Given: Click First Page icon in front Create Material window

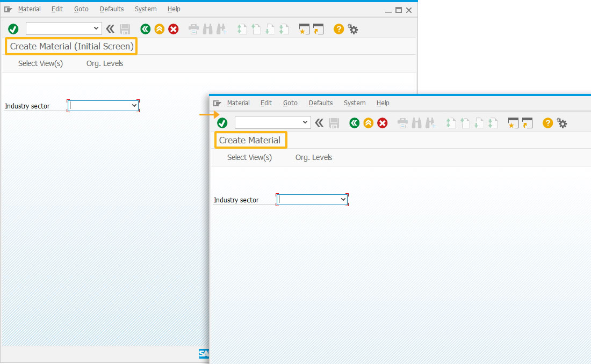Looking at the screenshot, I should click(451, 123).
